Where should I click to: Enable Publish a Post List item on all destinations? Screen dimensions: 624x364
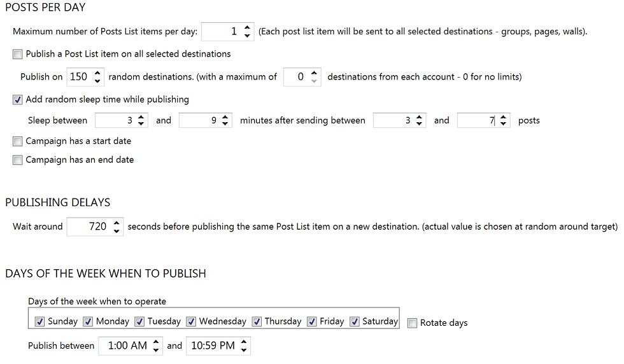18,55
